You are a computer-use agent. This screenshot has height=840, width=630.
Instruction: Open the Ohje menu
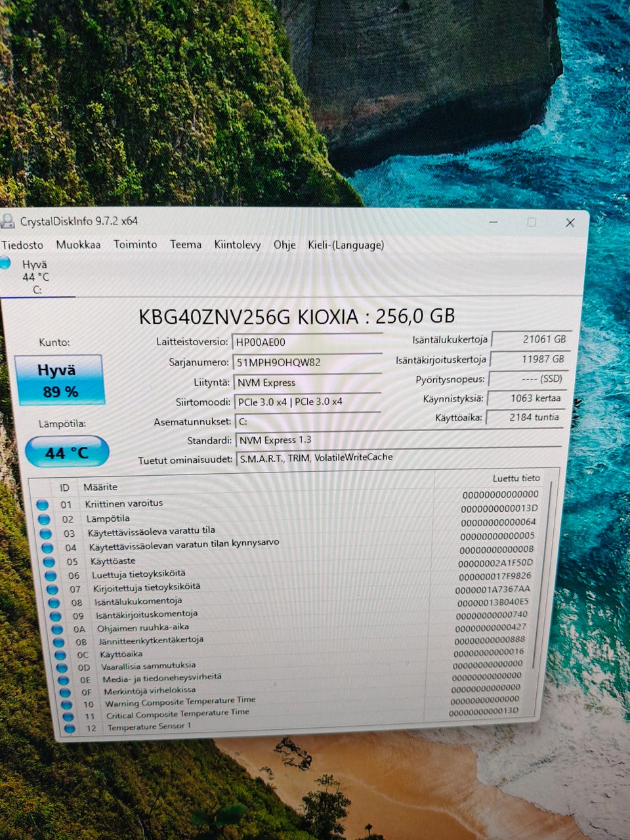(284, 245)
